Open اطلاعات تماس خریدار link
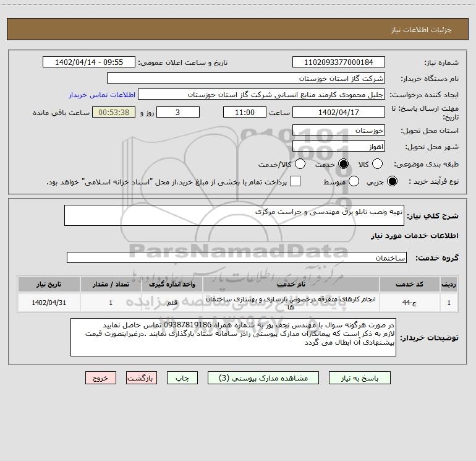Viewport: 476px width, 461px height. (102, 95)
